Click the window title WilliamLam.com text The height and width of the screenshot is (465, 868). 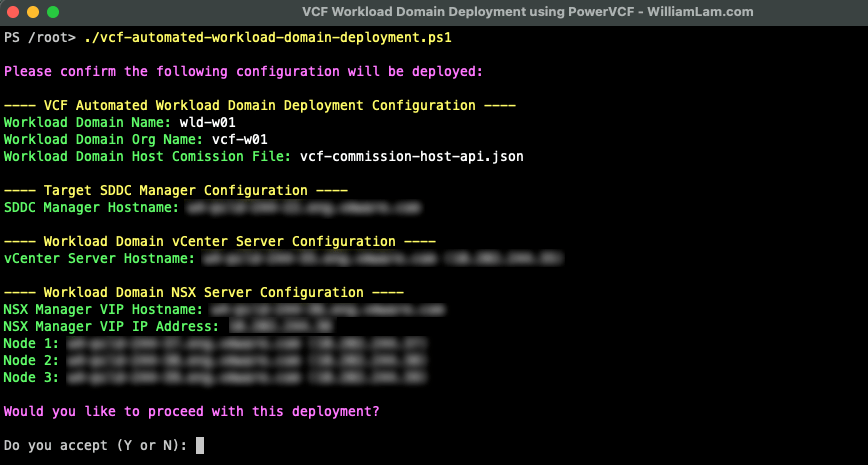point(701,12)
